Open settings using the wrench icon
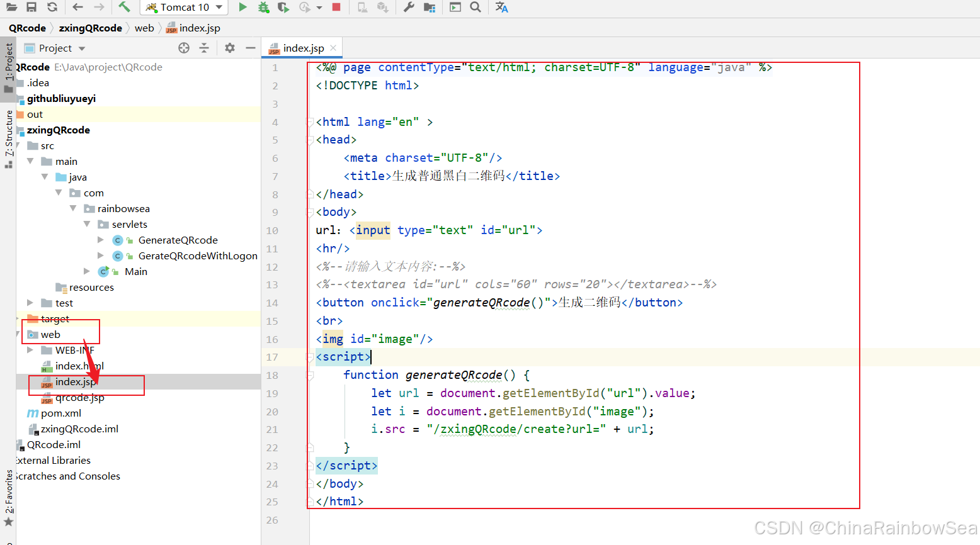980x545 pixels. point(409,7)
